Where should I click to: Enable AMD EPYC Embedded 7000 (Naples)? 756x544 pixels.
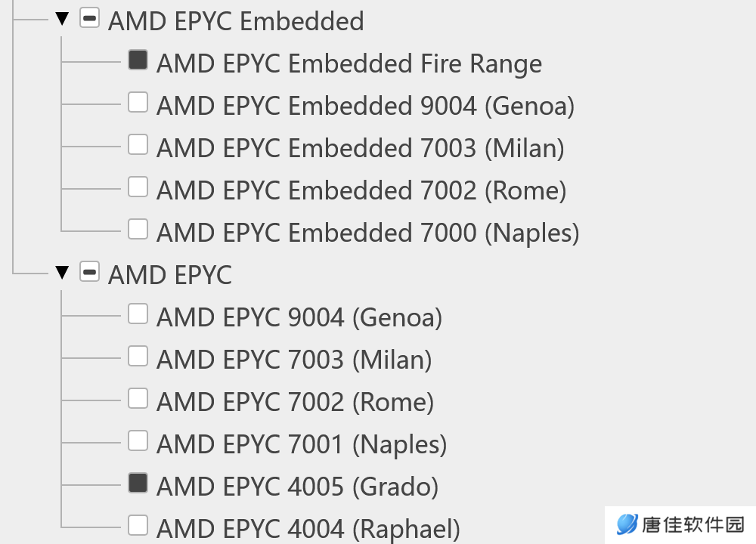coord(138,229)
